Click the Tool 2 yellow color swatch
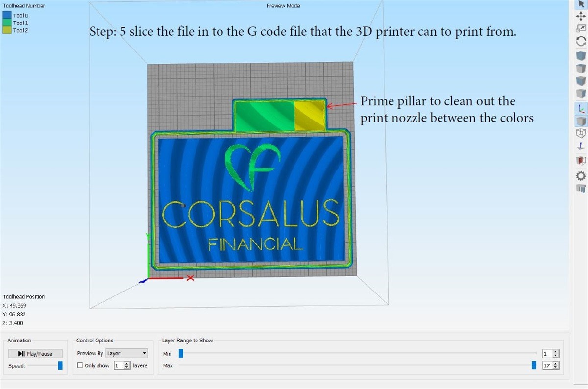The height and width of the screenshot is (389, 588). [x=7, y=30]
